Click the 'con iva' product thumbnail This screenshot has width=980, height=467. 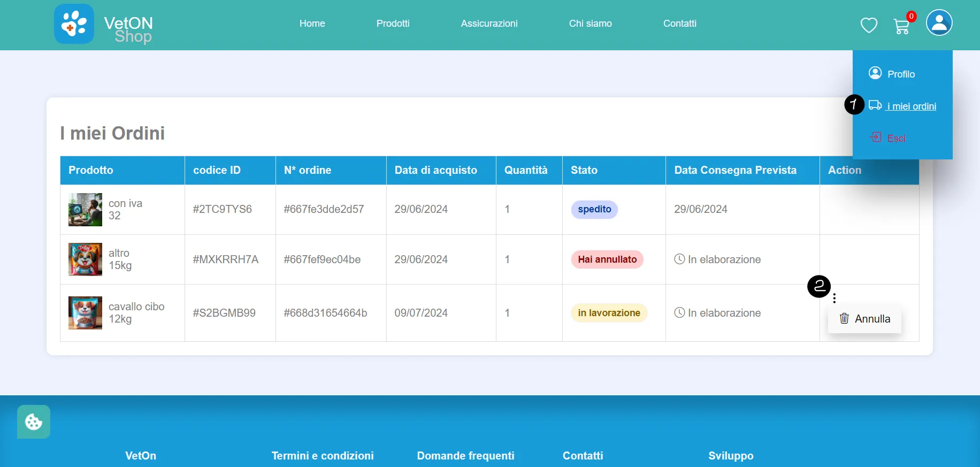pos(85,210)
